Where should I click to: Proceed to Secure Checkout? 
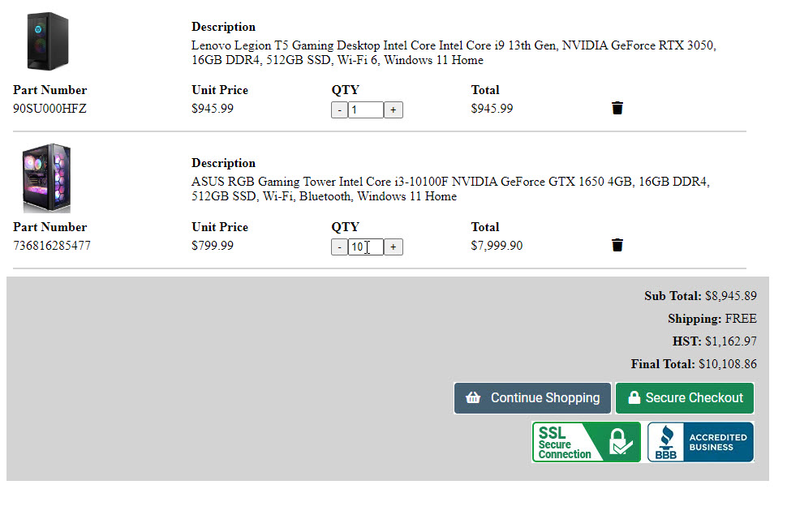pos(685,398)
